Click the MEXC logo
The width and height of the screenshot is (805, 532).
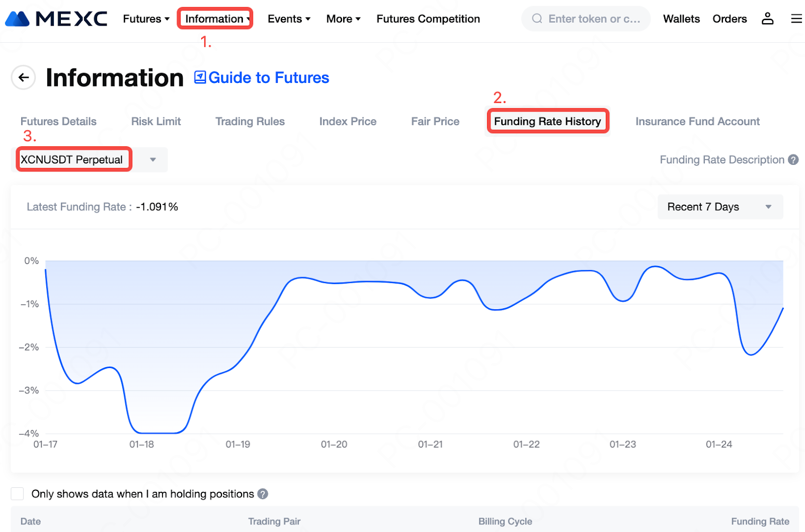(x=56, y=19)
